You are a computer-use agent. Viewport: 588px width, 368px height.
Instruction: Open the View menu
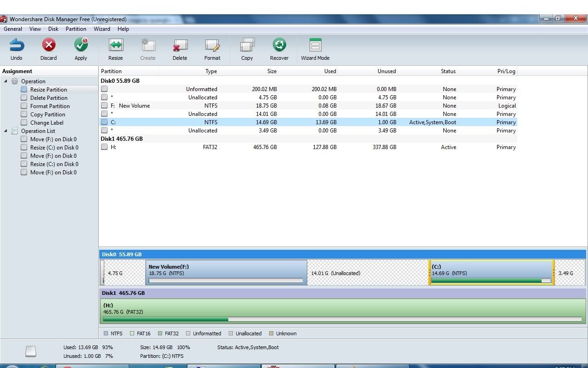point(35,29)
